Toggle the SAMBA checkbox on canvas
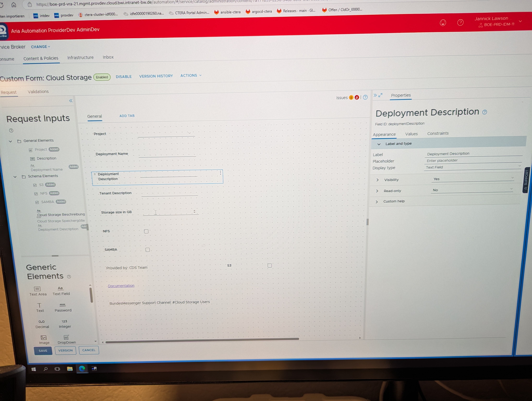 pos(148,250)
